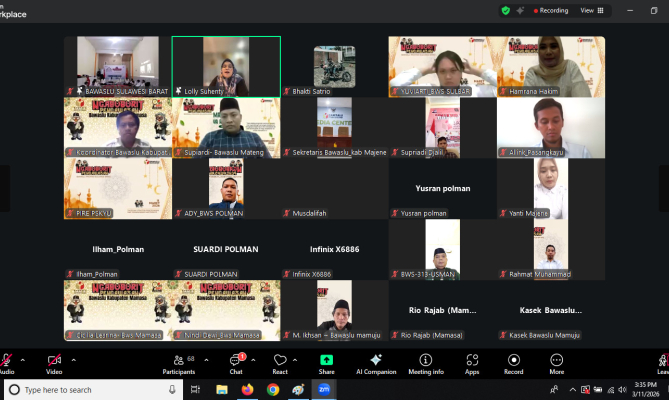669x400 pixels.
Task: Unmute the Audio microphone
Action: point(6,361)
